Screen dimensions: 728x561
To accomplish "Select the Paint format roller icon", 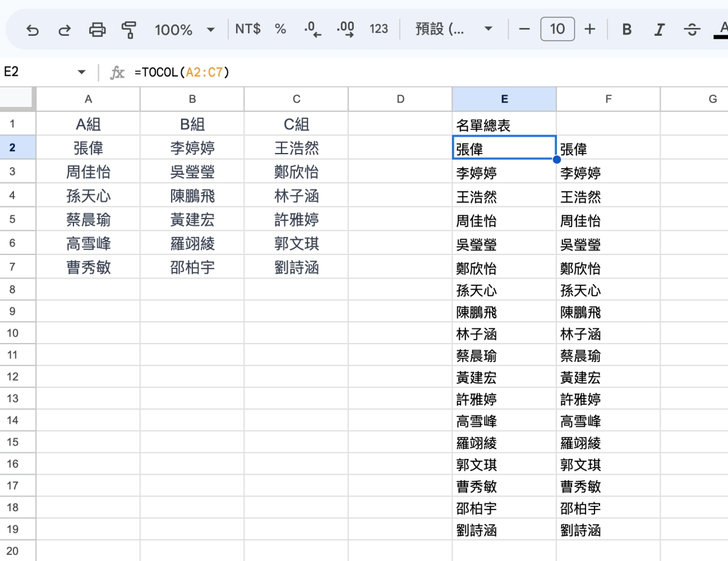I will (x=129, y=30).
